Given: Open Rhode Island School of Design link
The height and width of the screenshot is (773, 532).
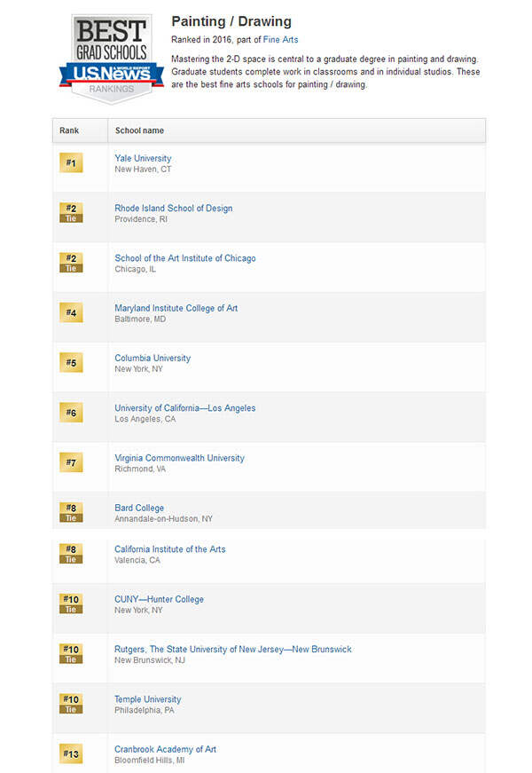Looking at the screenshot, I should (x=174, y=208).
